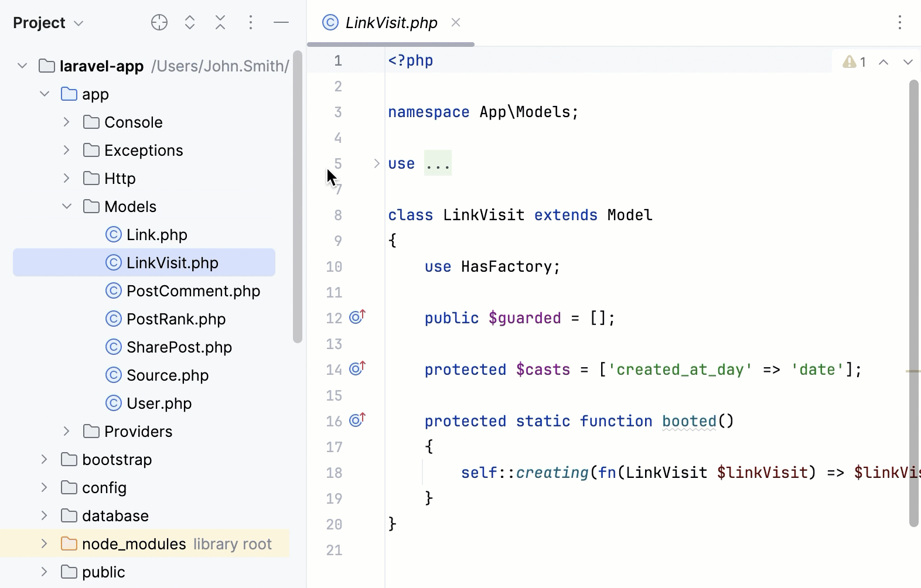This screenshot has height=588, width=921.
Task: Click the override gutter icon beside booted function
Action: [357, 421]
